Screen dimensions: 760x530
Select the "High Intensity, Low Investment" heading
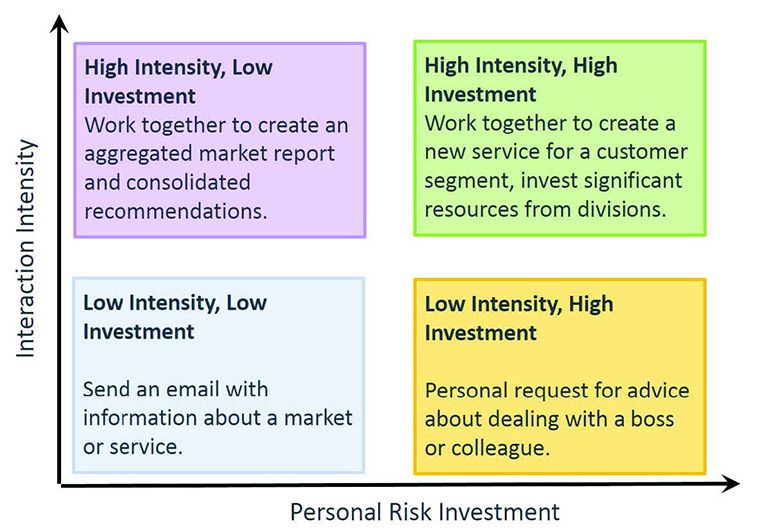[178, 81]
